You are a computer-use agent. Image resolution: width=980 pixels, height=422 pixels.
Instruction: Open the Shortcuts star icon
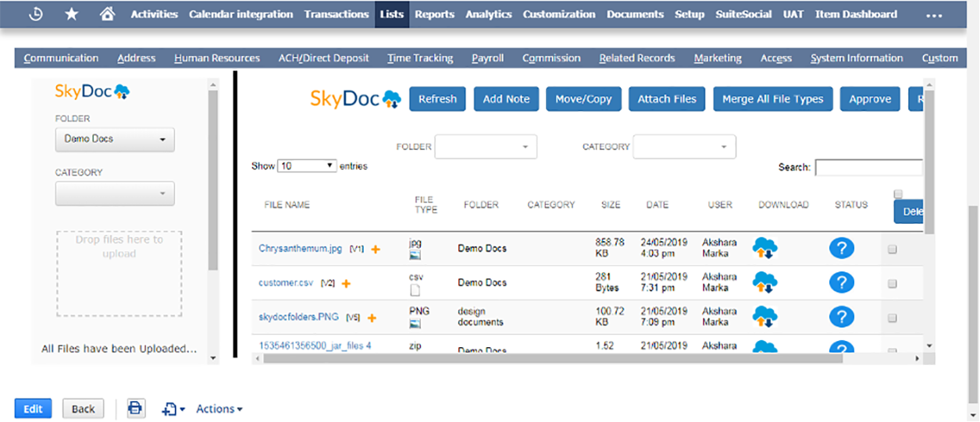click(72, 14)
